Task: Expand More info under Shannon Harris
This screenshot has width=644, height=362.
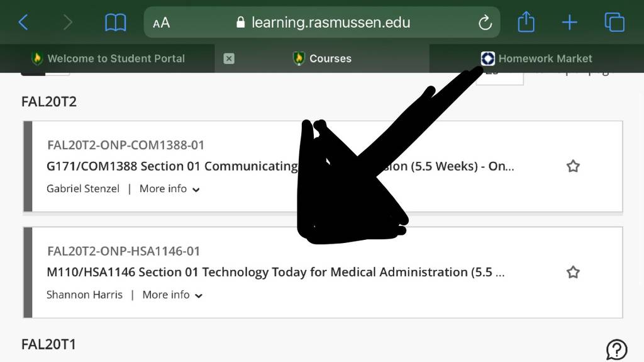Action: coord(172,295)
